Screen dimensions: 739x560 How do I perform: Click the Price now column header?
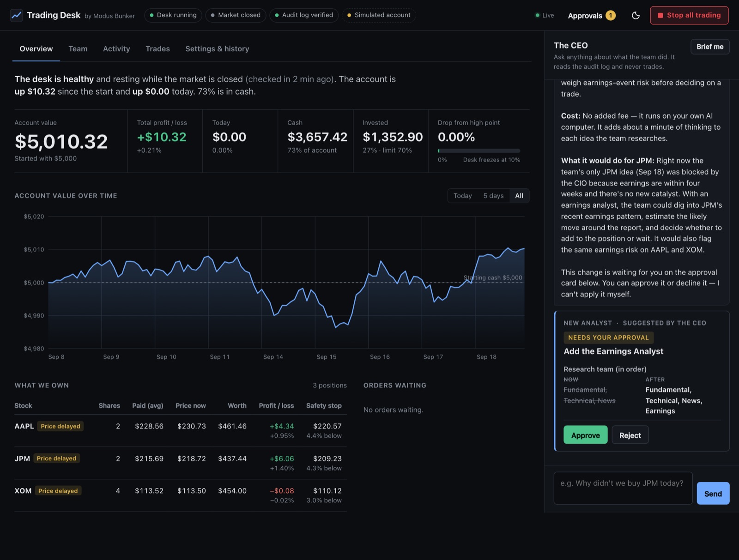(x=191, y=406)
